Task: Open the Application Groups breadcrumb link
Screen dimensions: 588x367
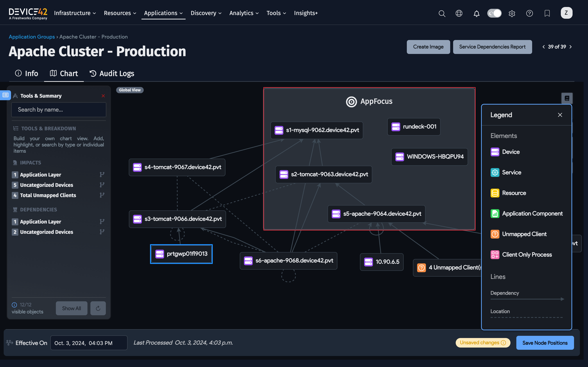Action: (32, 37)
